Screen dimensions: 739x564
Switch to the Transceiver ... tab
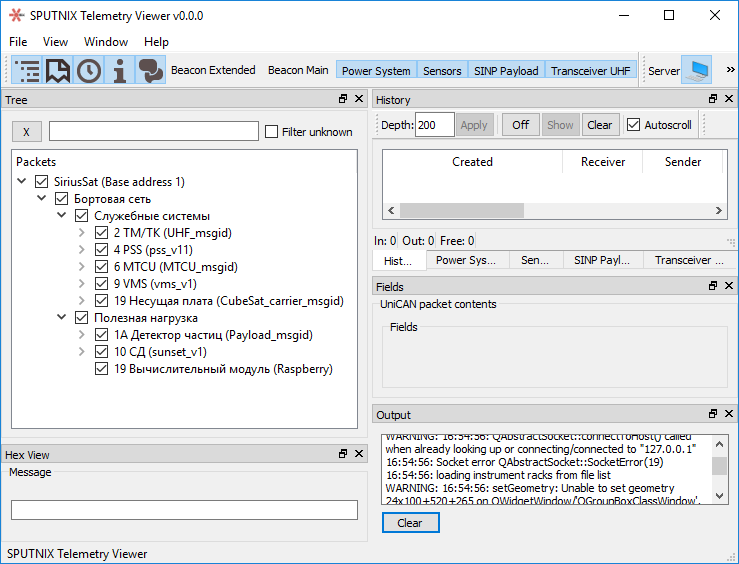[x=689, y=260]
